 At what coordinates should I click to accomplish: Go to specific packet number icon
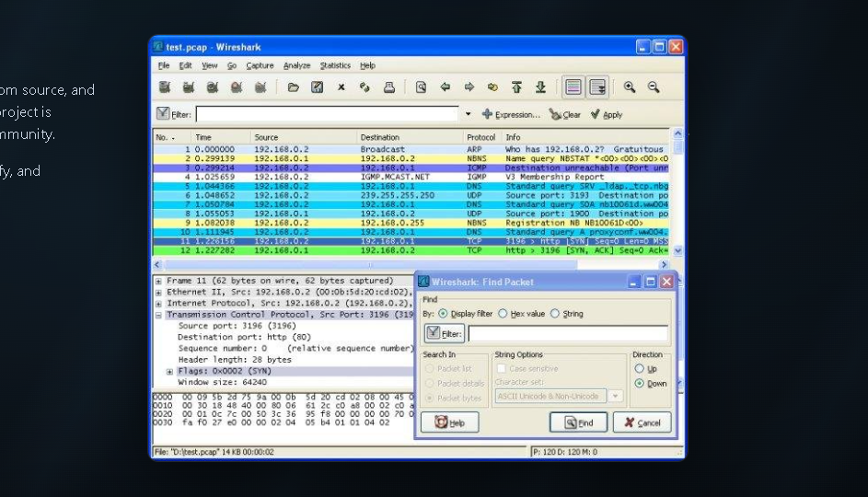tap(492, 87)
